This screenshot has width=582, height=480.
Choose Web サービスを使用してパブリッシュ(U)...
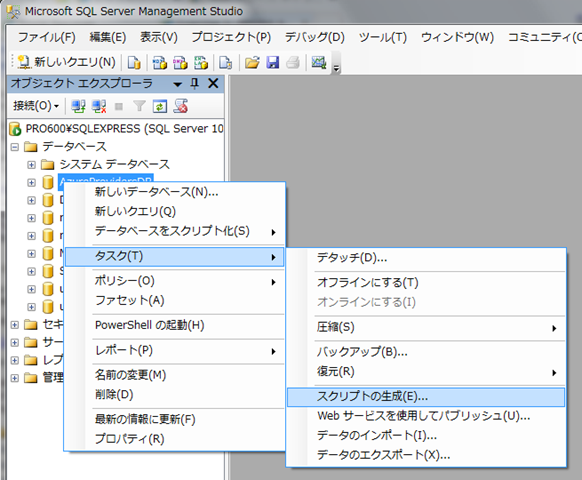click(x=426, y=416)
